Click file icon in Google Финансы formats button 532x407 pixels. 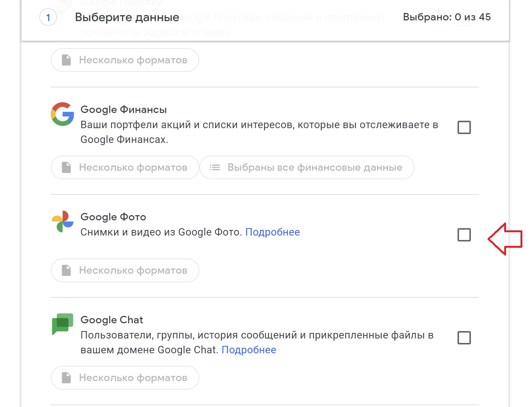tap(66, 167)
